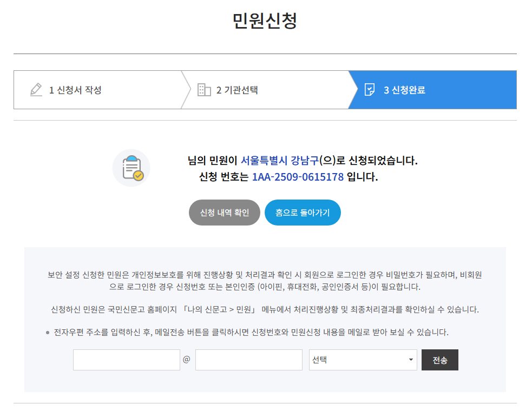Click the 서울특별시 강남구 agency name

280,160
